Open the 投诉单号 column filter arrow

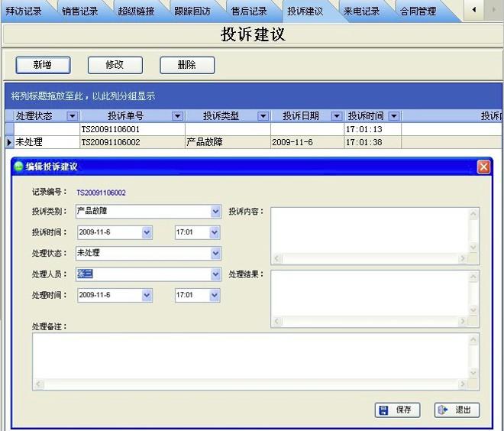pos(177,116)
